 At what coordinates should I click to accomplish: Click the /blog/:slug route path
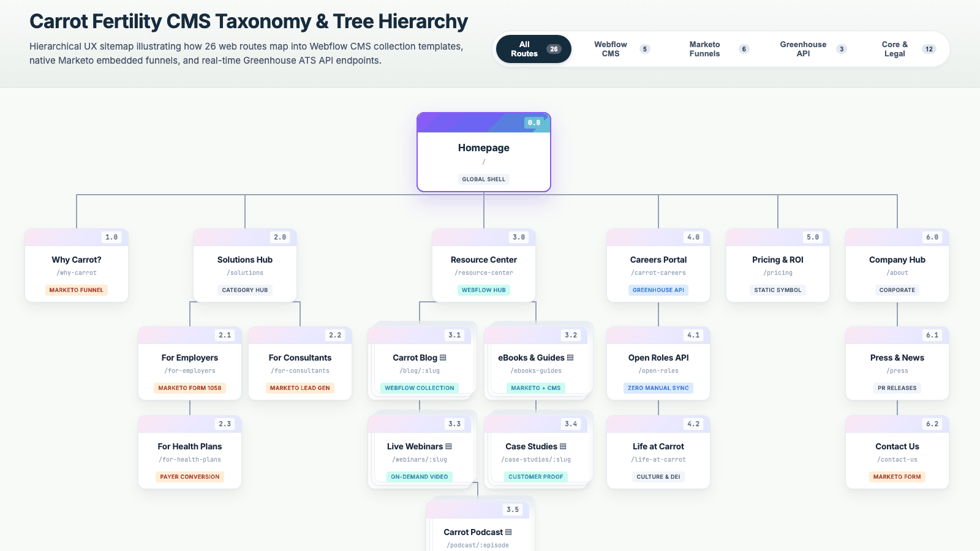coord(420,371)
